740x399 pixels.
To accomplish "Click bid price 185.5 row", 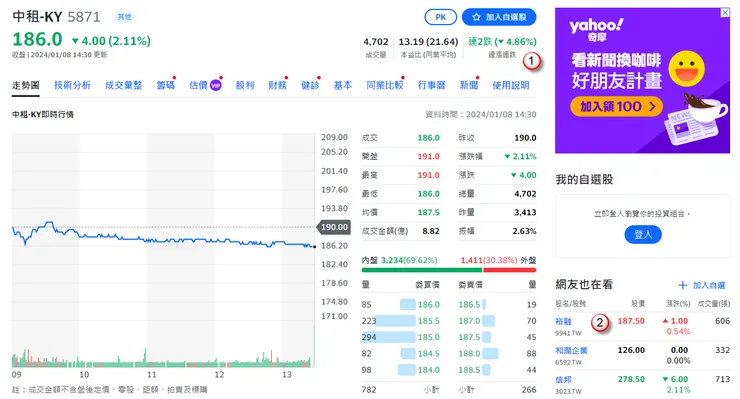I will 429,321.
